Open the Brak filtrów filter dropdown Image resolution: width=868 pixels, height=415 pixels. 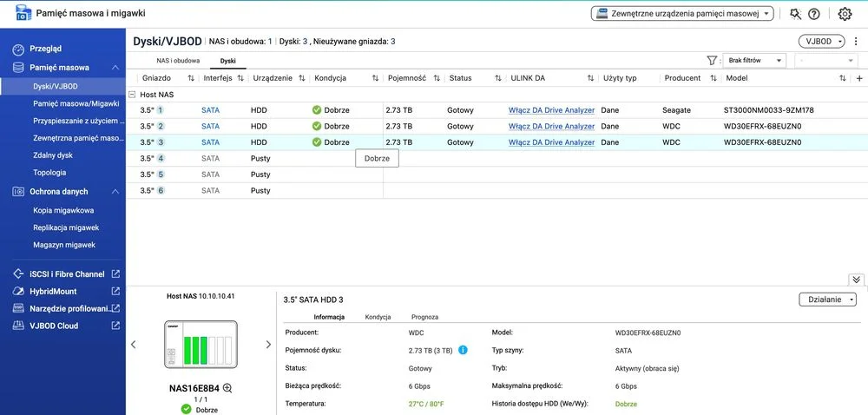pyautogui.click(x=754, y=60)
